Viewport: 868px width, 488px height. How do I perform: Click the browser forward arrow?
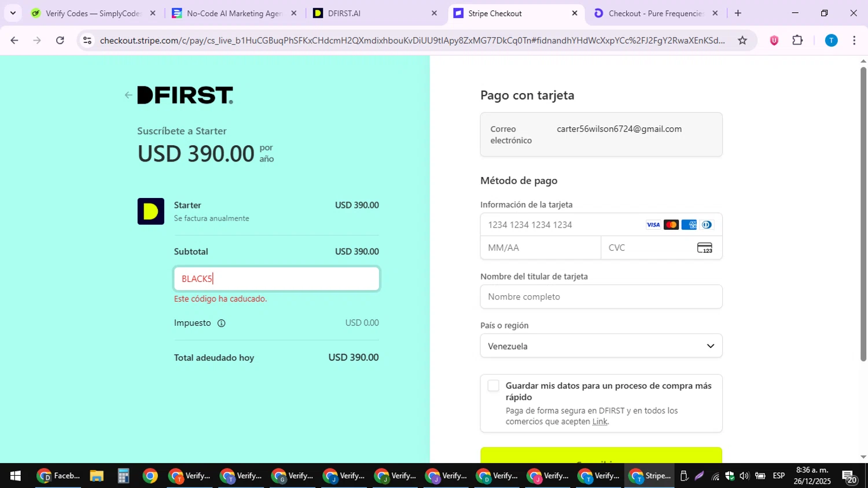click(37, 40)
